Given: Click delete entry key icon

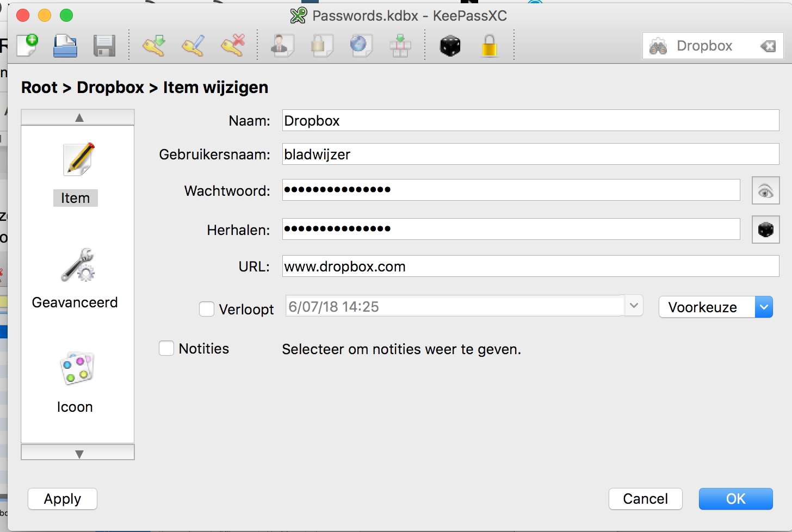Looking at the screenshot, I should (232, 46).
